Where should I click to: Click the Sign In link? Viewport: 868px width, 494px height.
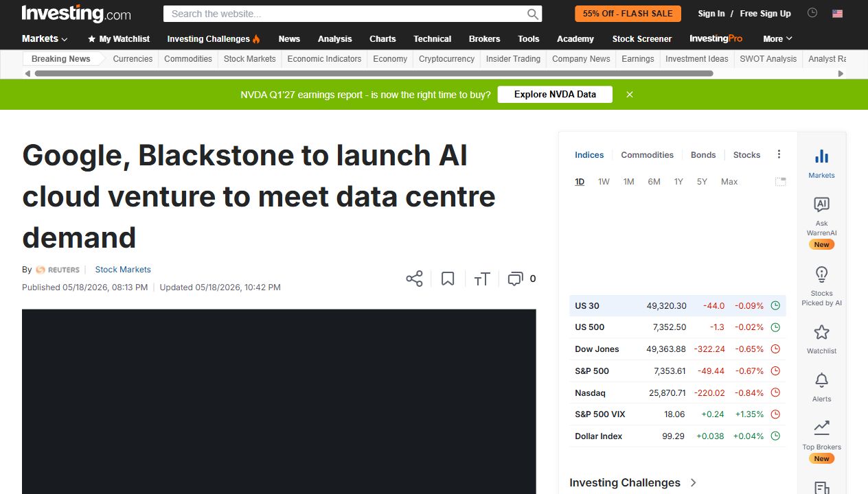711,14
